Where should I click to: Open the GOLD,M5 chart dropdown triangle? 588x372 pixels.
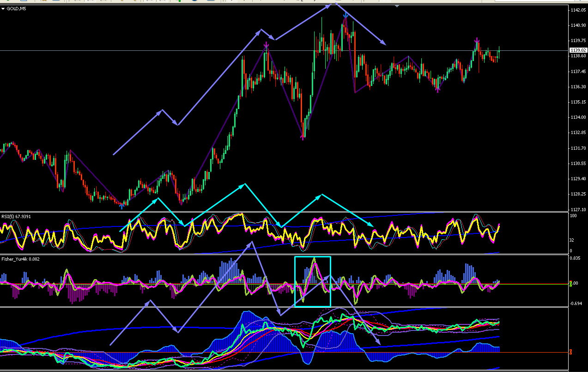[3, 8]
